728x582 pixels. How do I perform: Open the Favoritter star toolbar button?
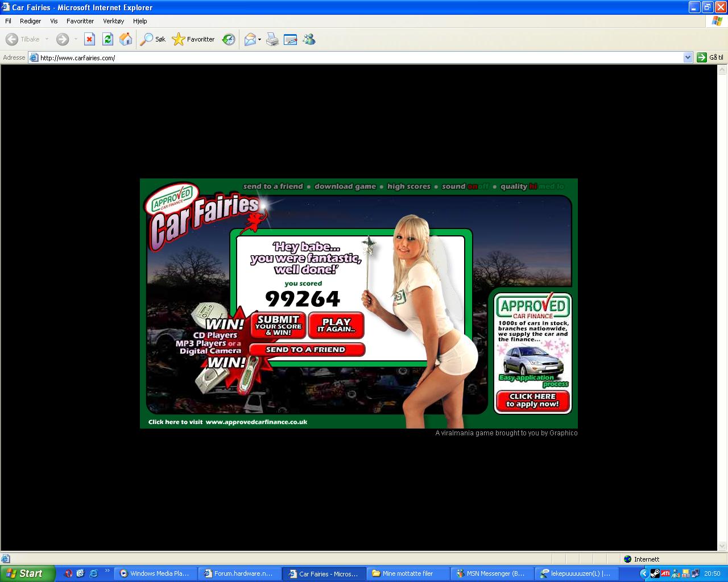pos(193,39)
